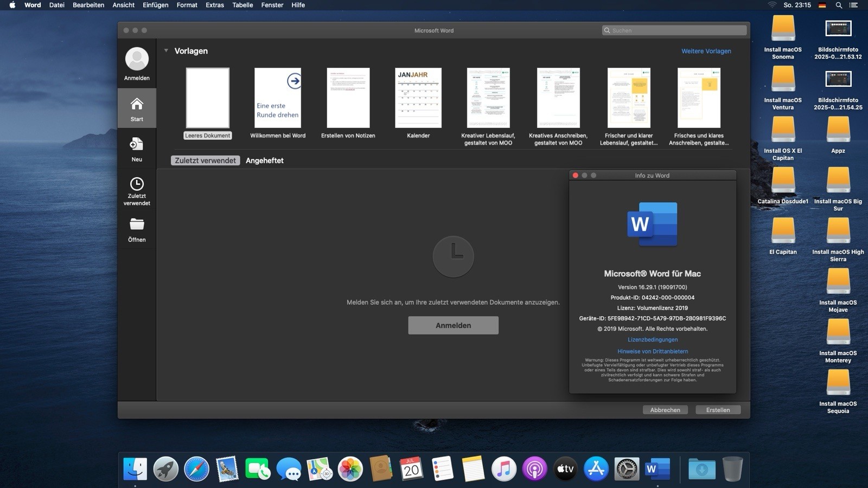Image resolution: width=868 pixels, height=488 pixels.
Task: Select the Appz drive on desktop
Action: [x=838, y=130]
